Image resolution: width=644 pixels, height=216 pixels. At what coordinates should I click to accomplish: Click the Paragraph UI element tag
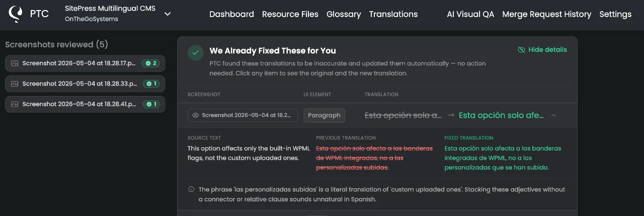point(324,115)
